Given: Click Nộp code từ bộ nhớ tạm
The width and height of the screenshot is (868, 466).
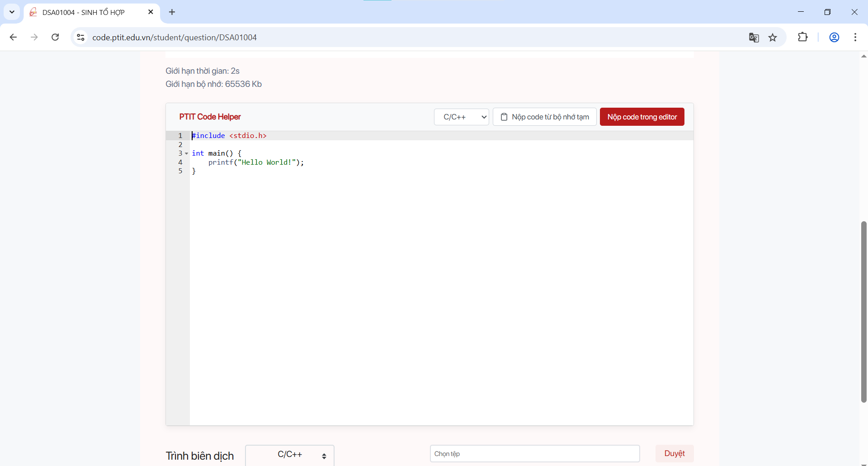Looking at the screenshot, I should [x=544, y=117].
